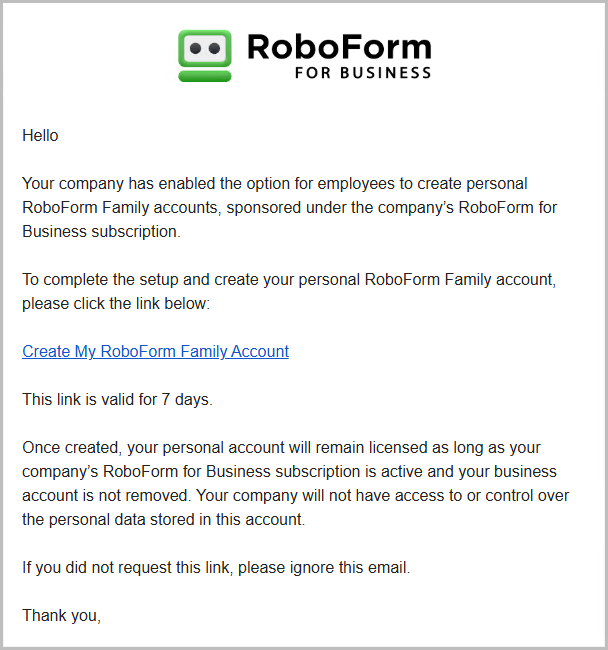Click the robot logo's left eye

[x=195, y=46]
